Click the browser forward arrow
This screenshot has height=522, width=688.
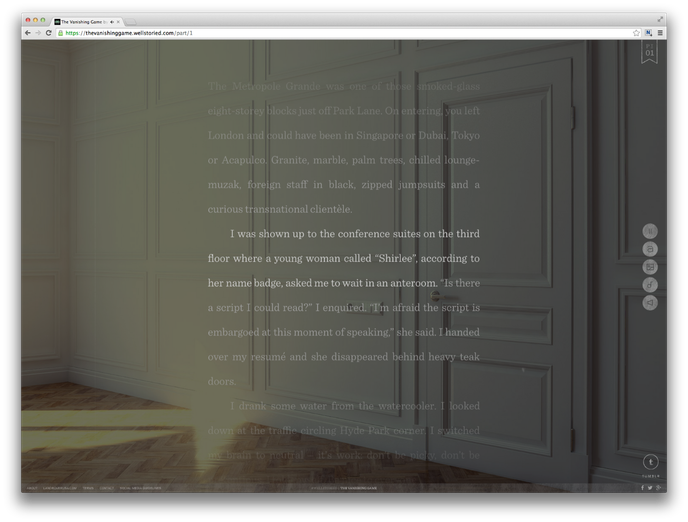click(x=38, y=33)
